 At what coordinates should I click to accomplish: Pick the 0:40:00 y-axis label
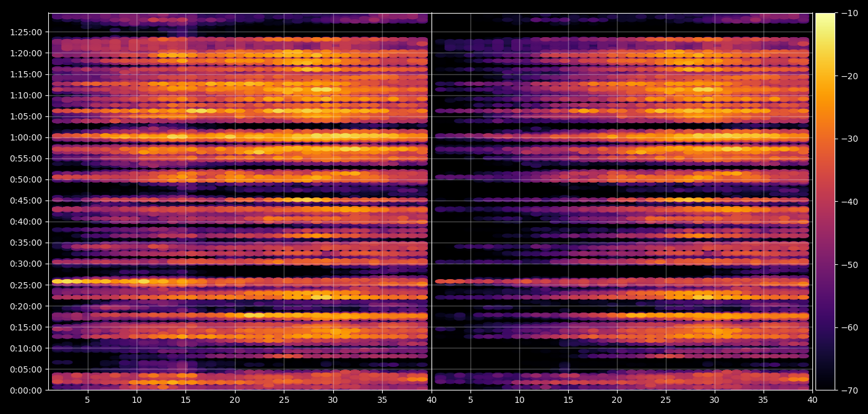[x=26, y=222]
